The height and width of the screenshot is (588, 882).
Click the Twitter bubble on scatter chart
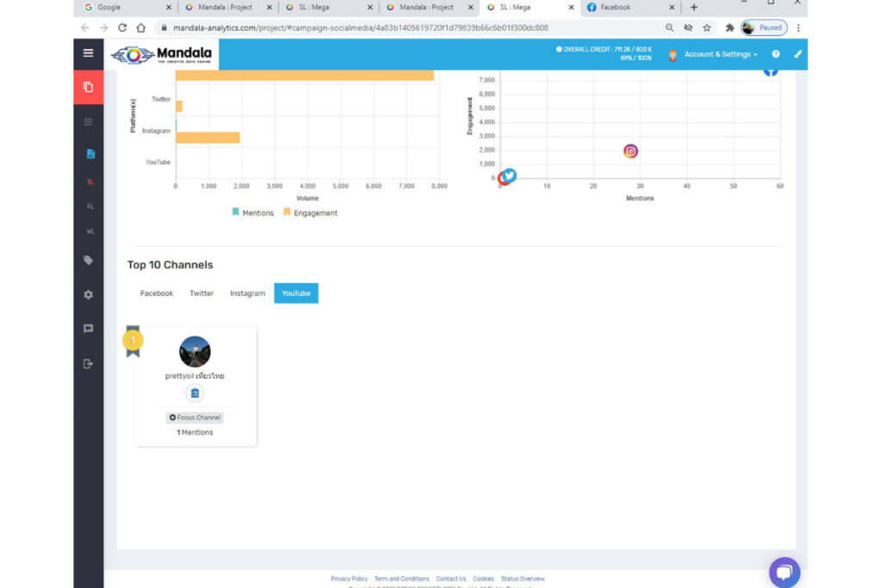(509, 176)
